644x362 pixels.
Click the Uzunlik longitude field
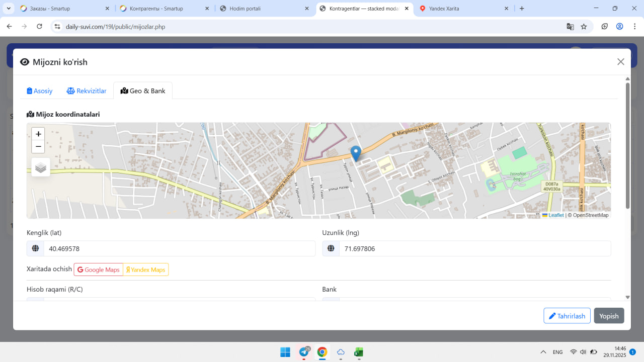474,248
